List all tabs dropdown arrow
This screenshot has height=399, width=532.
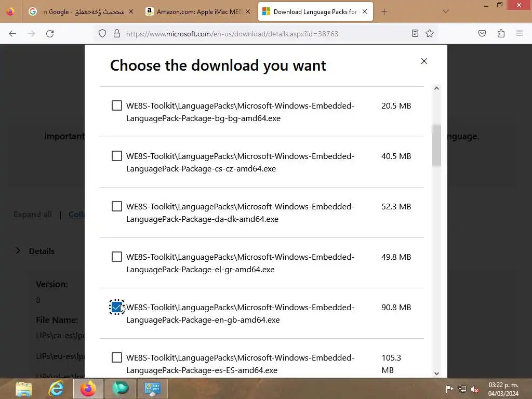[x=445, y=11]
